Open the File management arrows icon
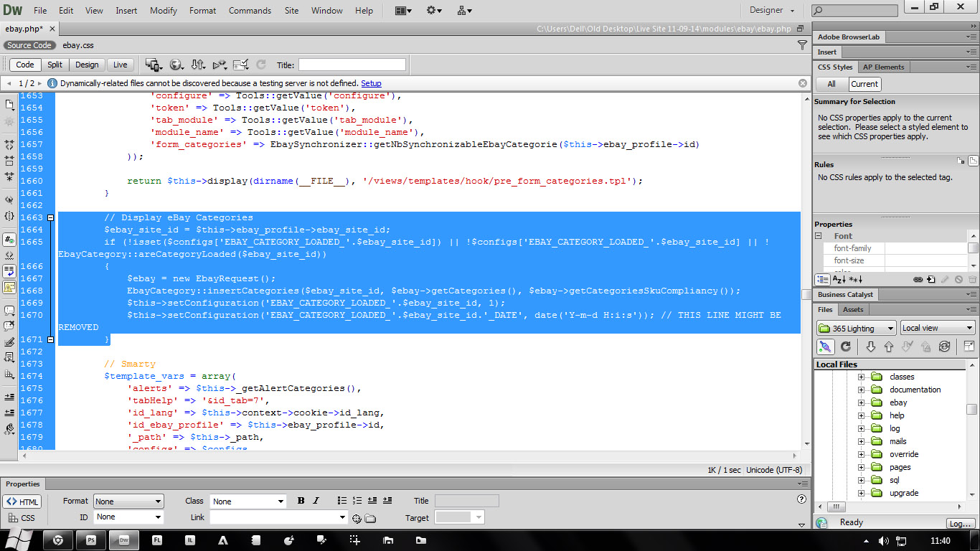980x551 pixels. [x=199, y=65]
